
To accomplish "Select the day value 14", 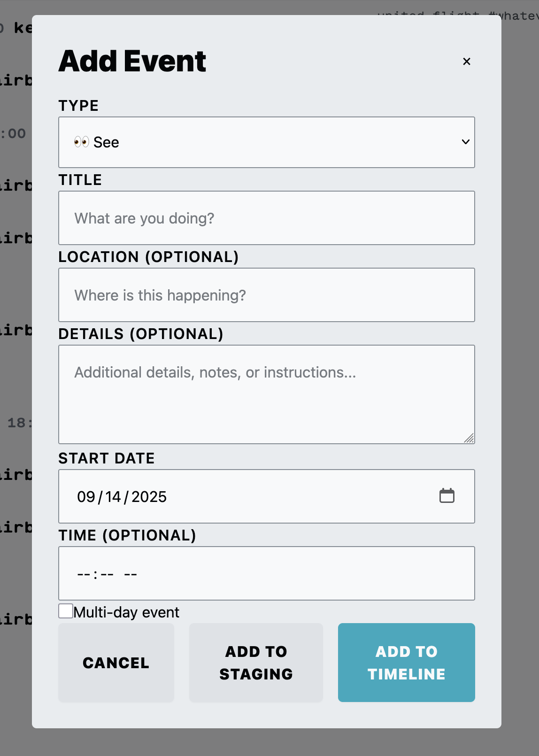I will [113, 497].
